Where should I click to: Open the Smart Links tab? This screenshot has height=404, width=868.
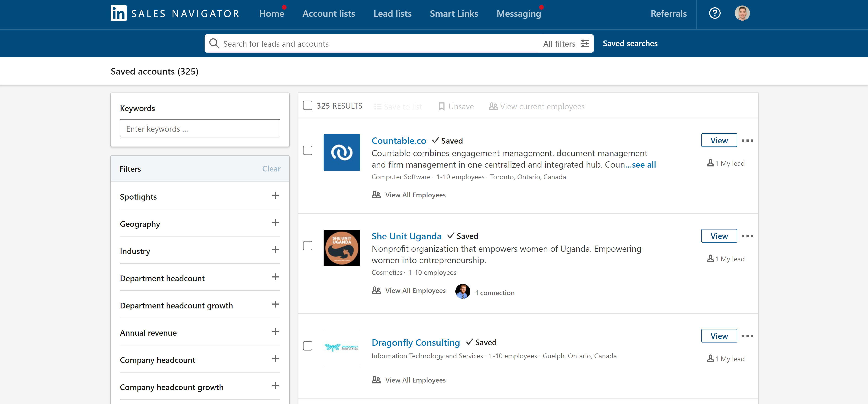tap(454, 13)
